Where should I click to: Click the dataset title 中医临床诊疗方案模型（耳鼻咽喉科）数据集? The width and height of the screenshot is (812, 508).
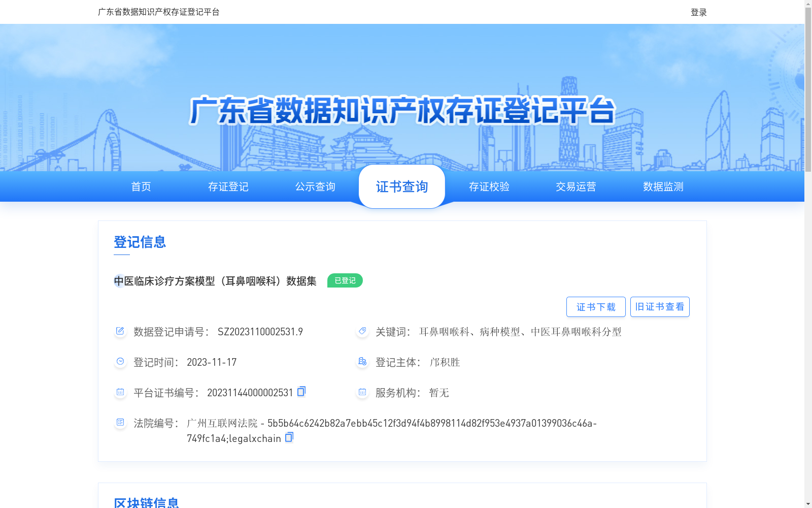[214, 279]
